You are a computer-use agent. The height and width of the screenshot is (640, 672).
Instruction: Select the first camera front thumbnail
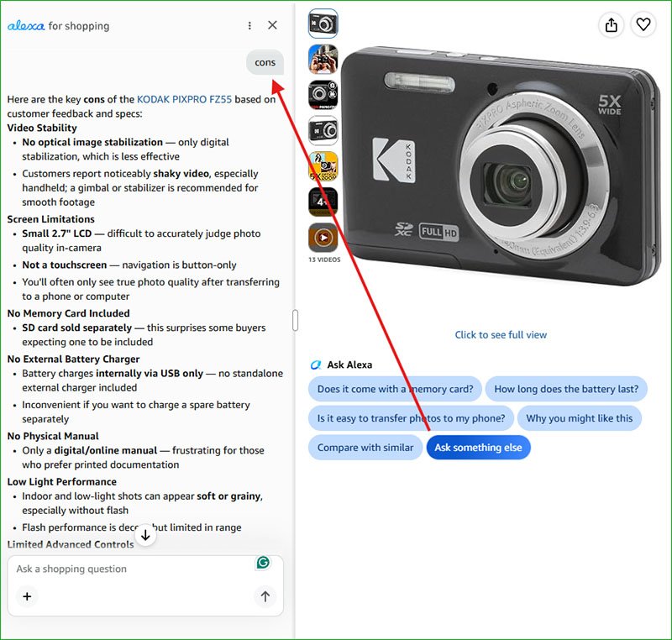coord(323,24)
